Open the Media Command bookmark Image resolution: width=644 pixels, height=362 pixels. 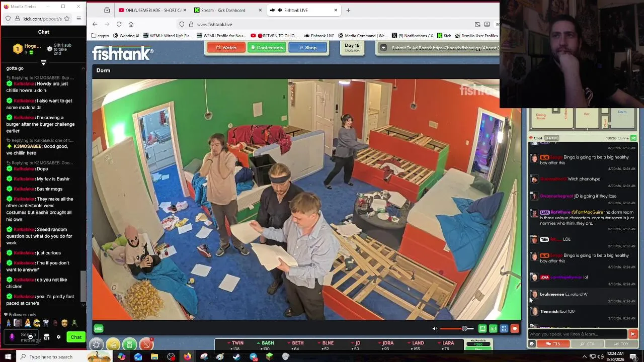tap(363, 36)
